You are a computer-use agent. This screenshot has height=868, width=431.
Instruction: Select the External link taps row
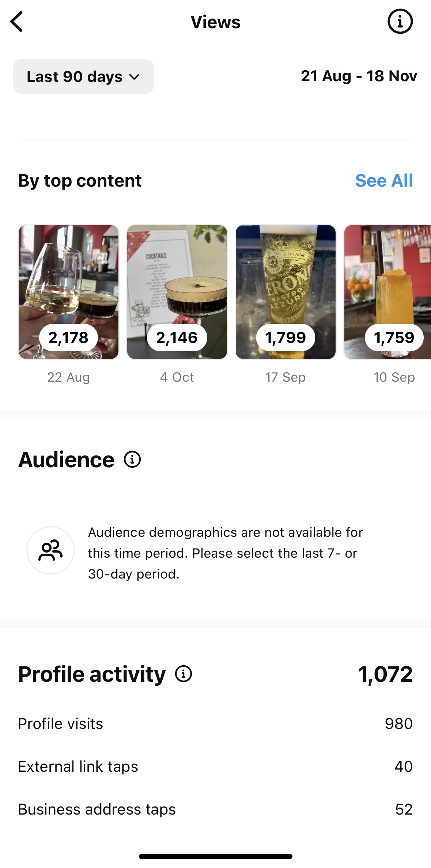[x=215, y=767]
